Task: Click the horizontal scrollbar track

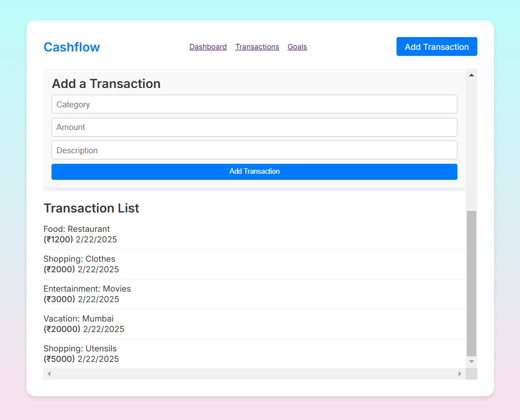Action: (254, 374)
